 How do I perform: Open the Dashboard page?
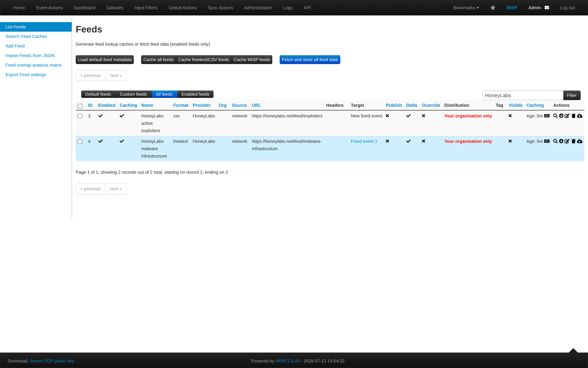pos(85,8)
